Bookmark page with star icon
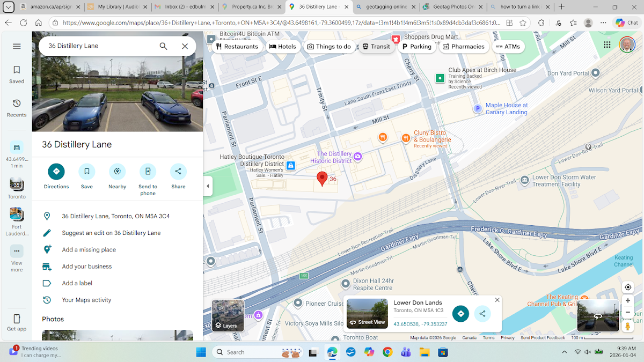The width and height of the screenshot is (644, 362). tap(523, 23)
